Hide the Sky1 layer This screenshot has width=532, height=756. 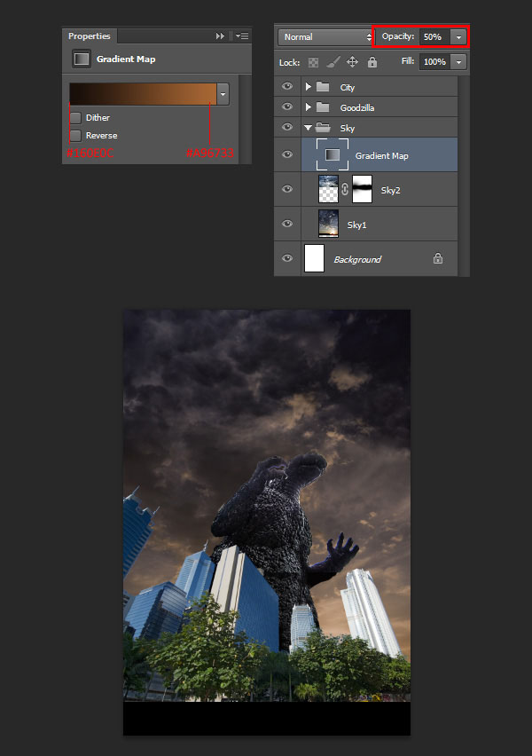point(287,224)
